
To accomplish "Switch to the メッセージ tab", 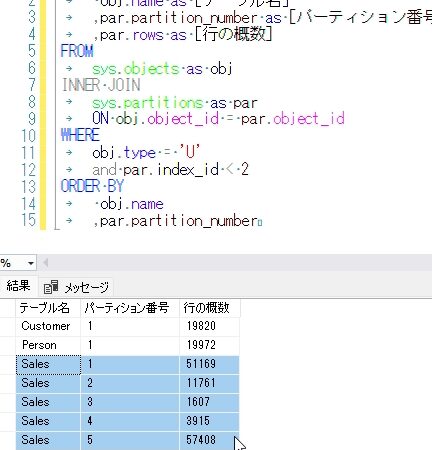I will coord(77,287).
